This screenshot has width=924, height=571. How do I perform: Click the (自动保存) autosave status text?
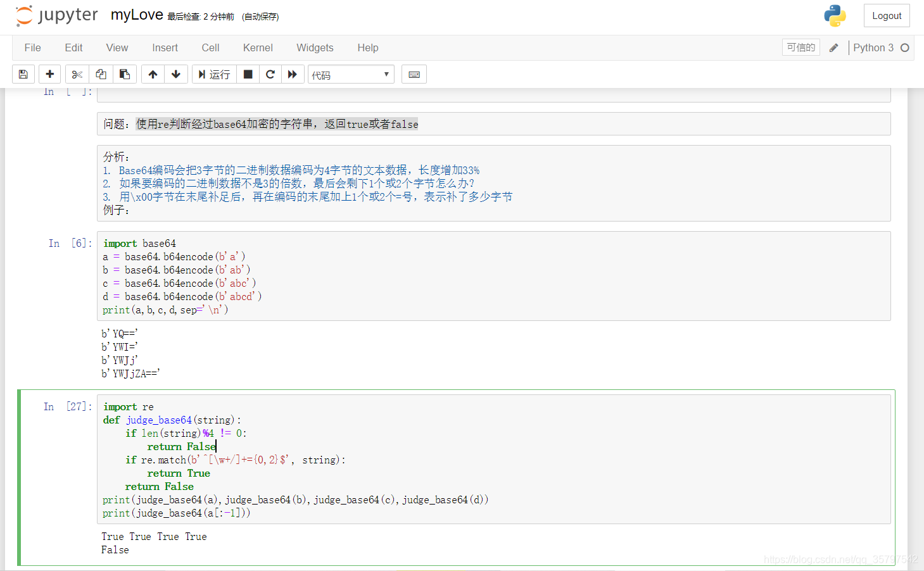pyautogui.click(x=260, y=16)
